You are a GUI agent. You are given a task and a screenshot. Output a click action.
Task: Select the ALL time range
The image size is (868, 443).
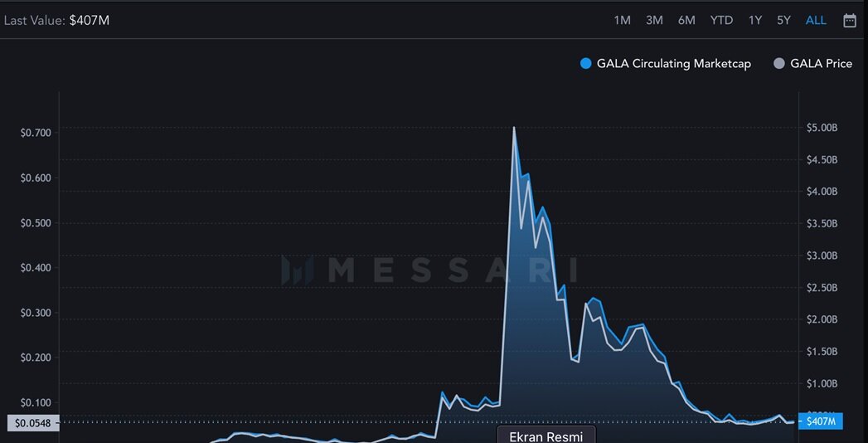pyautogui.click(x=816, y=20)
